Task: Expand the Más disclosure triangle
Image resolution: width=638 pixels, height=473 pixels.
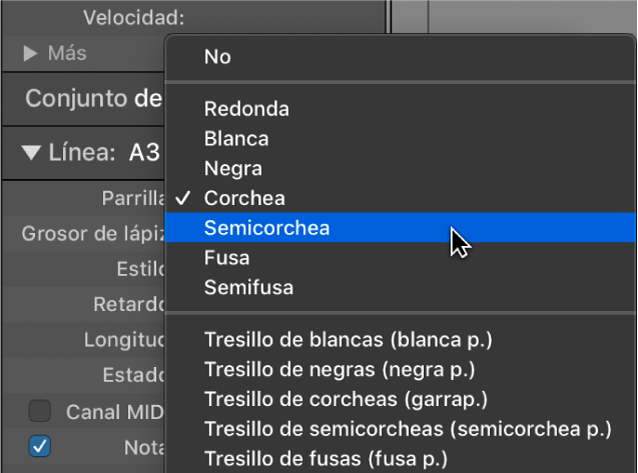Action: (31, 53)
